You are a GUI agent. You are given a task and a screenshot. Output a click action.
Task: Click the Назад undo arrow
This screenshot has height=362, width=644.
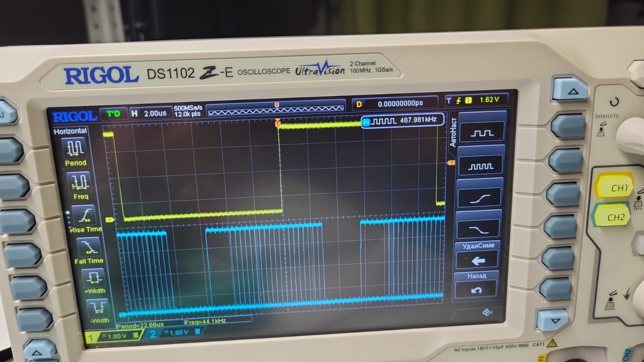476,290
